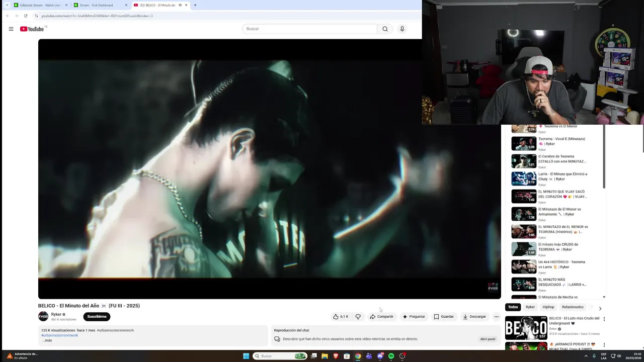Expand description with ...más
The height and width of the screenshot is (362, 644).
(x=47, y=340)
